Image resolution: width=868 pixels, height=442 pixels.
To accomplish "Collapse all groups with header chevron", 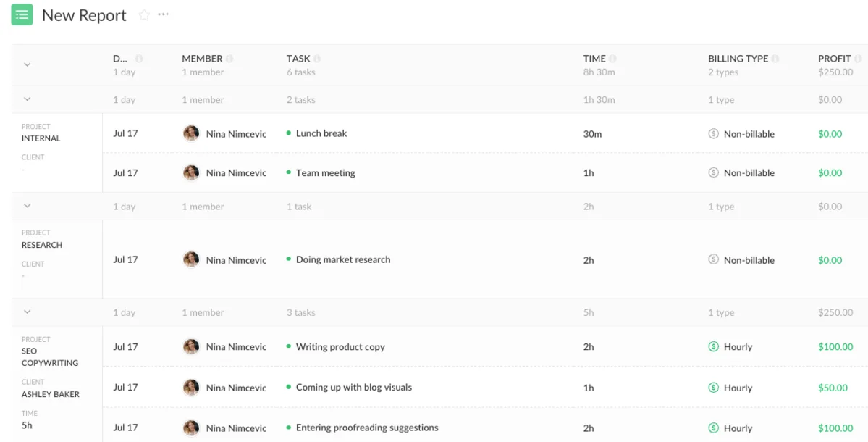I will click(x=27, y=64).
